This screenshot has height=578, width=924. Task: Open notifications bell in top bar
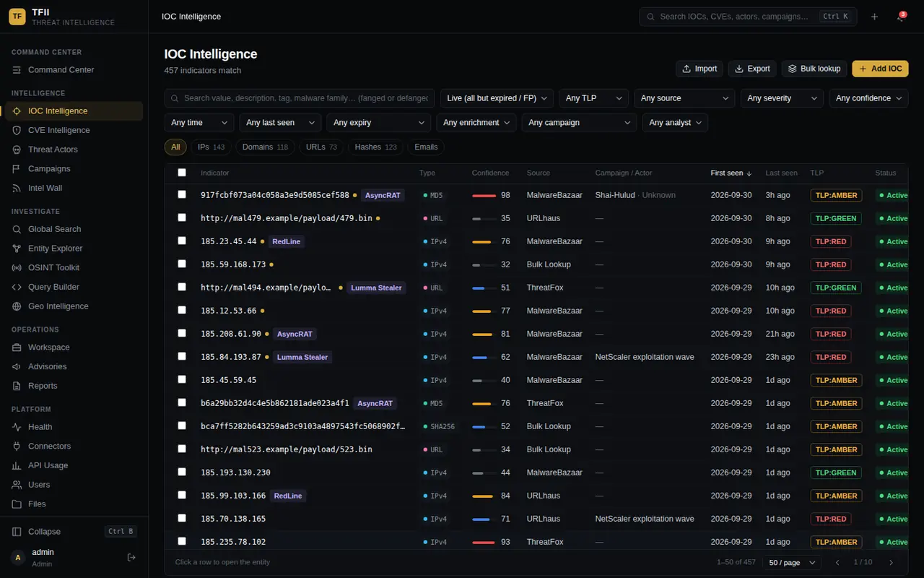click(x=901, y=17)
